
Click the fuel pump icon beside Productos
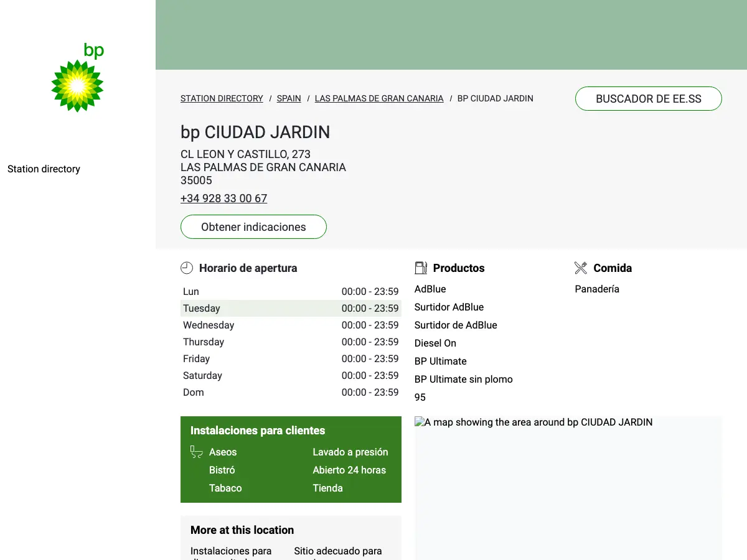tap(421, 268)
